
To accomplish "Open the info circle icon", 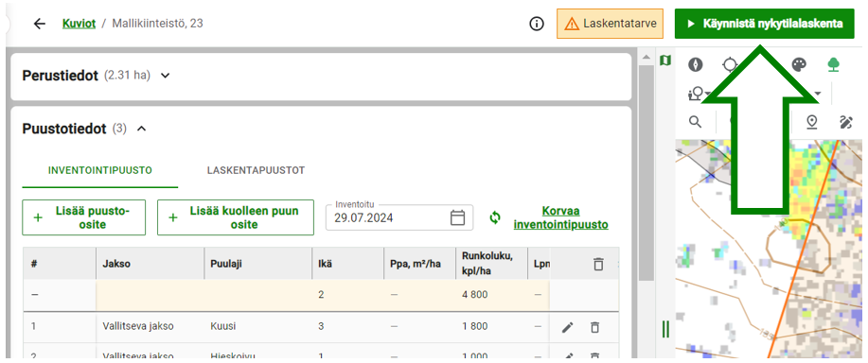I will click(x=537, y=24).
